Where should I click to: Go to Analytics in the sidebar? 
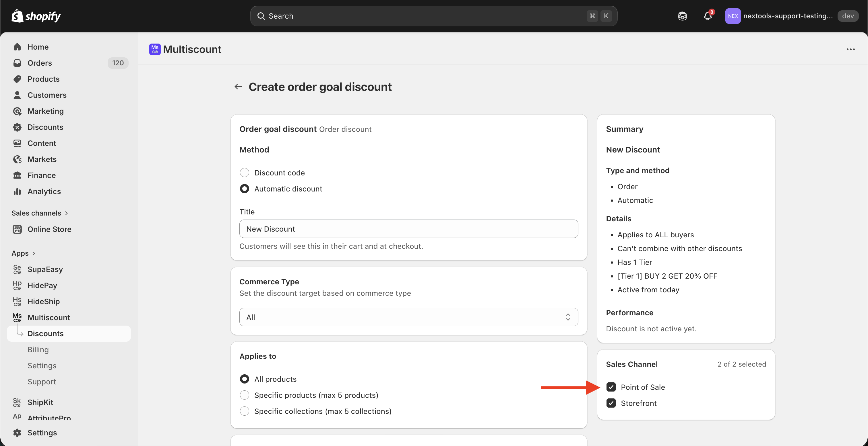tap(44, 191)
